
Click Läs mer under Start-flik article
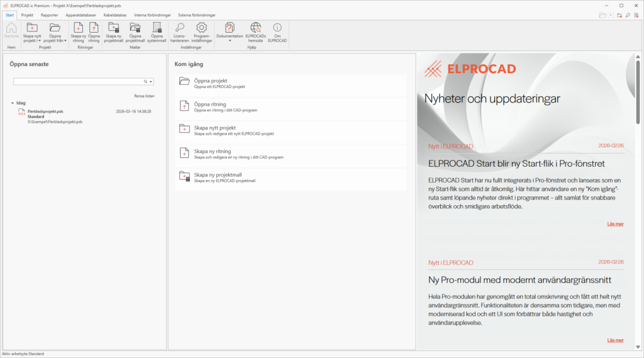(x=615, y=224)
